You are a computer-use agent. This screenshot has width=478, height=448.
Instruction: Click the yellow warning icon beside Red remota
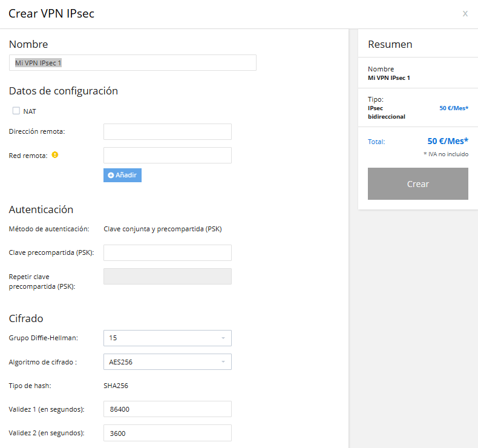point(55,155)
